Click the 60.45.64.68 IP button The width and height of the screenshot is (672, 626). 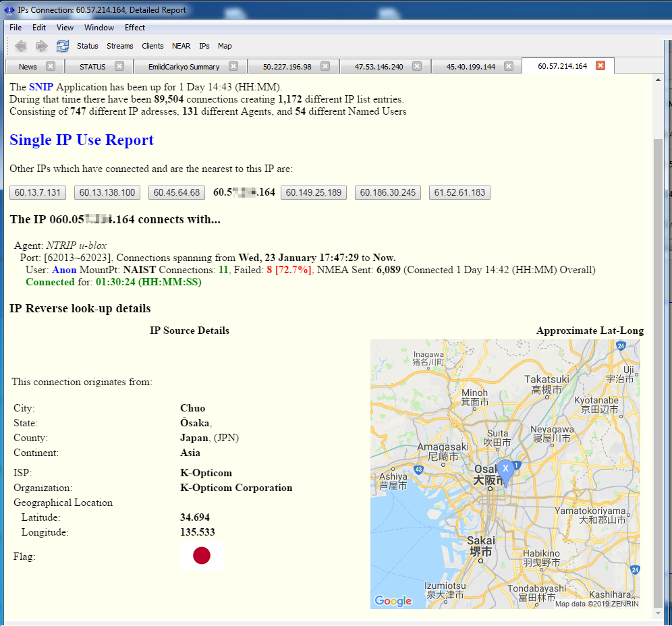point(177,192)
